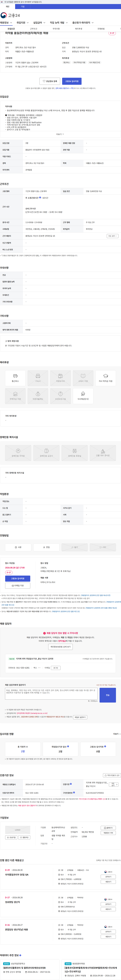Open the 관리감독기관 remedy link
Viewport: 121px width, 980px height.
[32, 713]
